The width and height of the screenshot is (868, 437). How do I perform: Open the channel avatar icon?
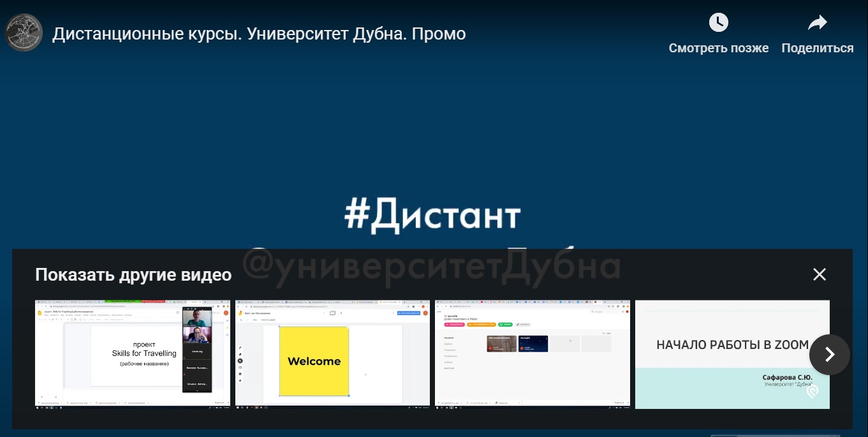pyautogui.click(x=24, y=33)
